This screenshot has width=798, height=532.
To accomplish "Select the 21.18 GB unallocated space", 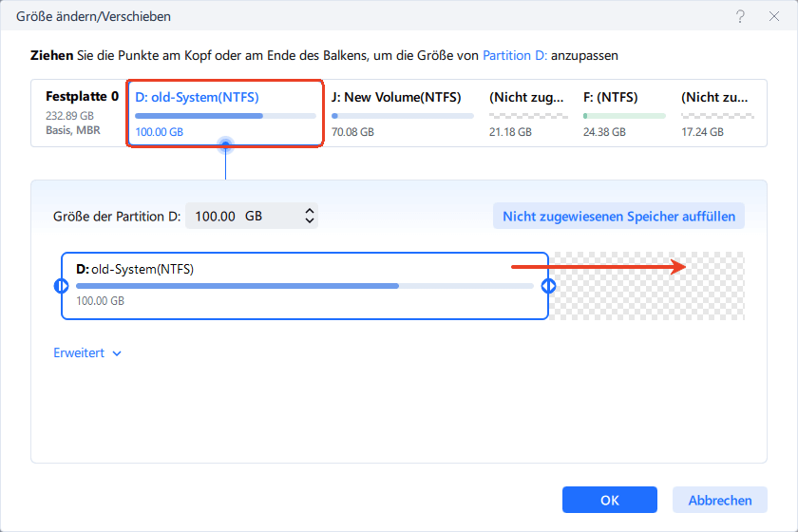I will click(x=525, y=113).
